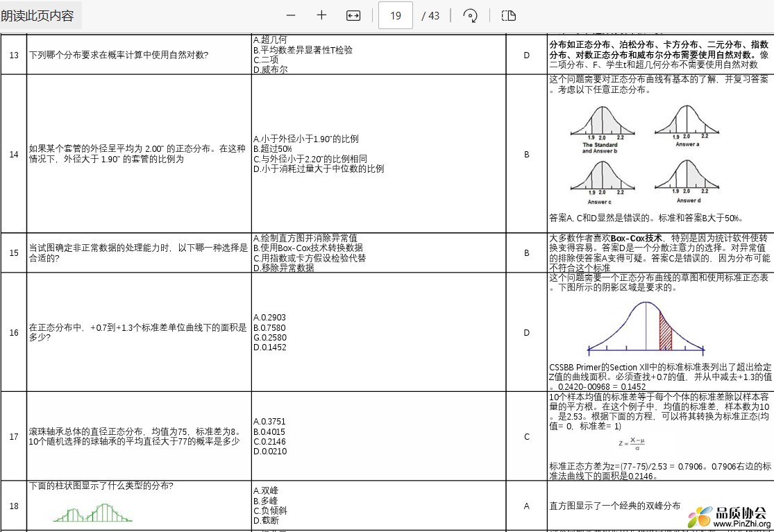Click answer 'D' in row 13
This screenshot has height=532, width=774.
point(526,55)
